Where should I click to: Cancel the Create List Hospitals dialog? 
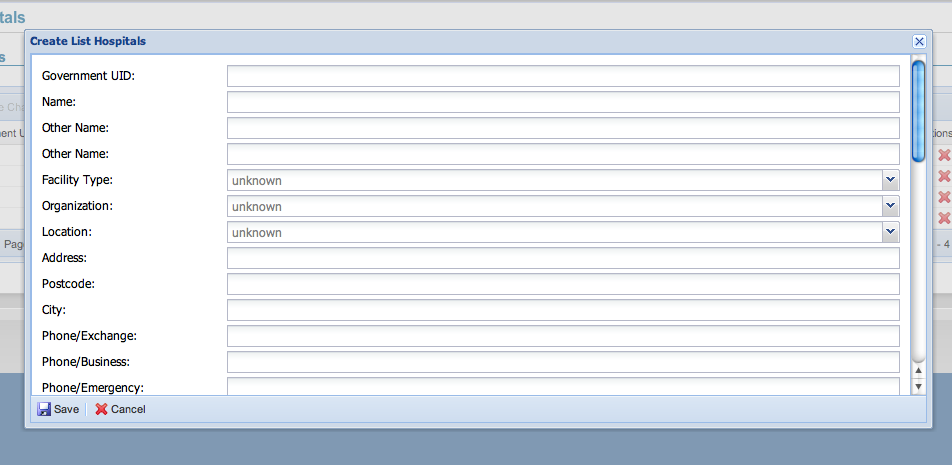[x=120, y=409]
